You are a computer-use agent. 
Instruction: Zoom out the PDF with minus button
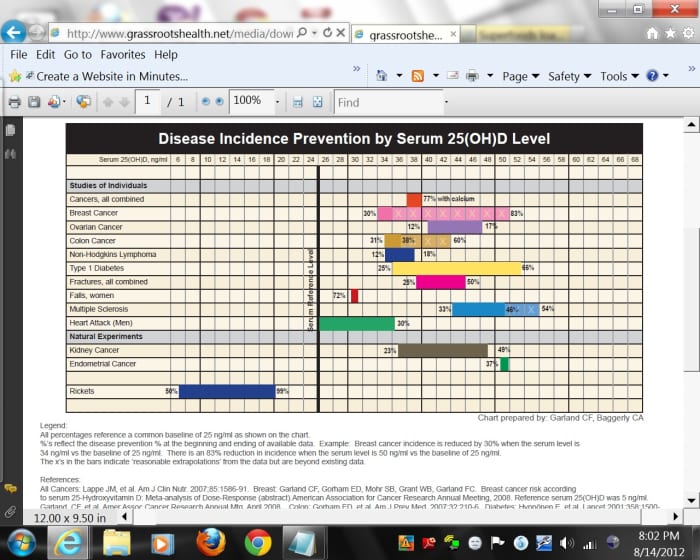[205, 102]
